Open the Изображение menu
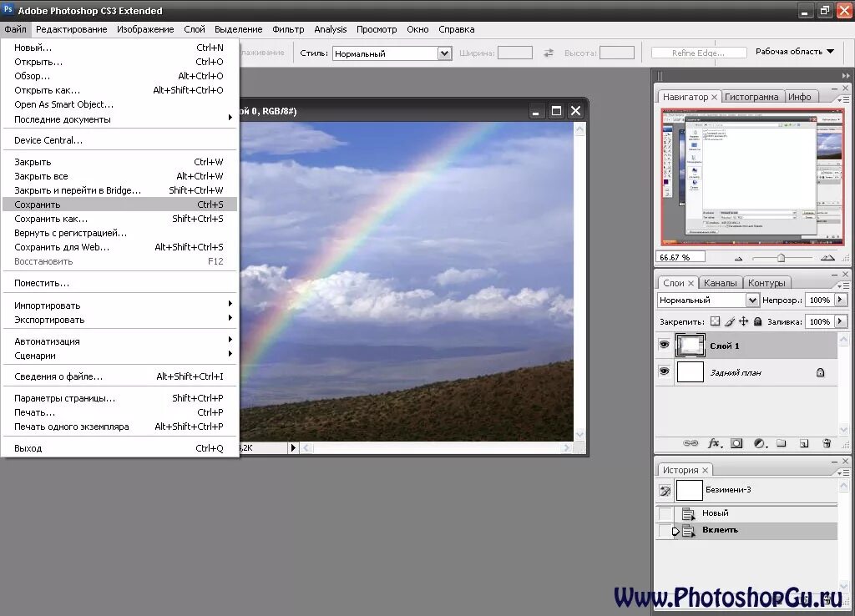 145,29
